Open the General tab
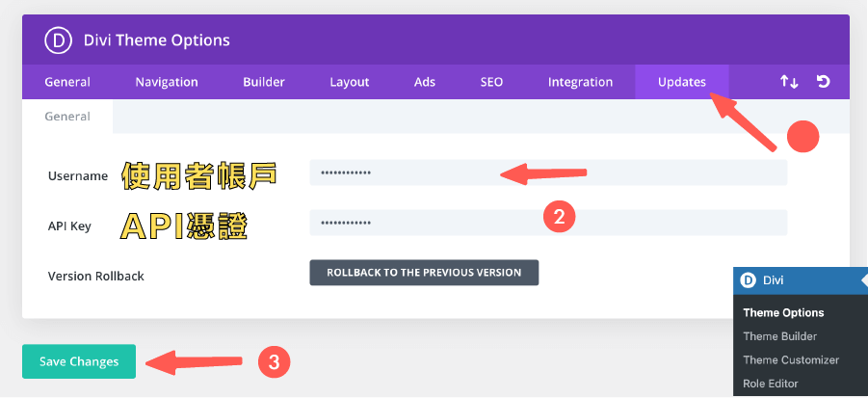 (67, 82)
